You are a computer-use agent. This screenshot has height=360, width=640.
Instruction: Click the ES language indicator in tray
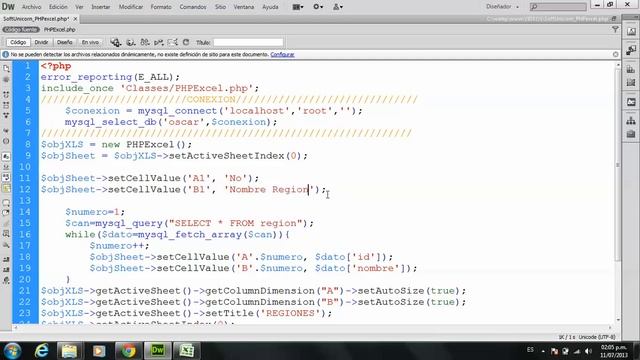[530, 350]
